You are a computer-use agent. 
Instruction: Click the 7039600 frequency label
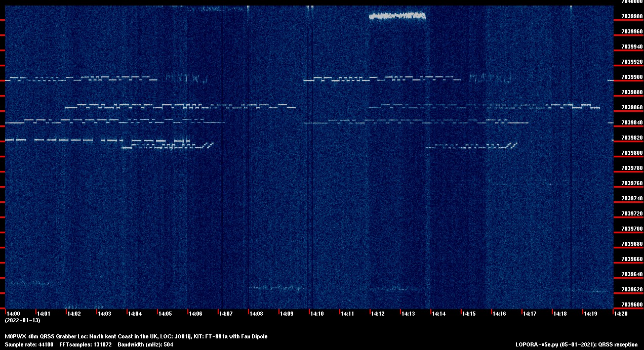[x=632, y=304]
